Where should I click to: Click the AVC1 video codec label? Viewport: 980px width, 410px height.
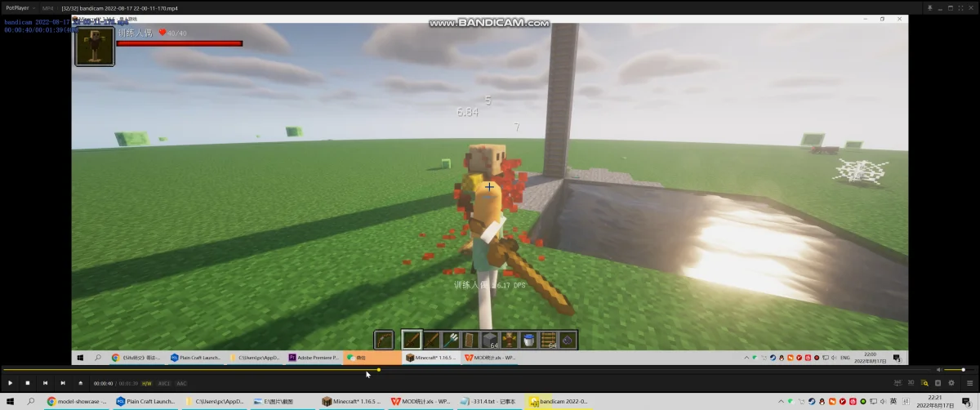coord(164,383)
